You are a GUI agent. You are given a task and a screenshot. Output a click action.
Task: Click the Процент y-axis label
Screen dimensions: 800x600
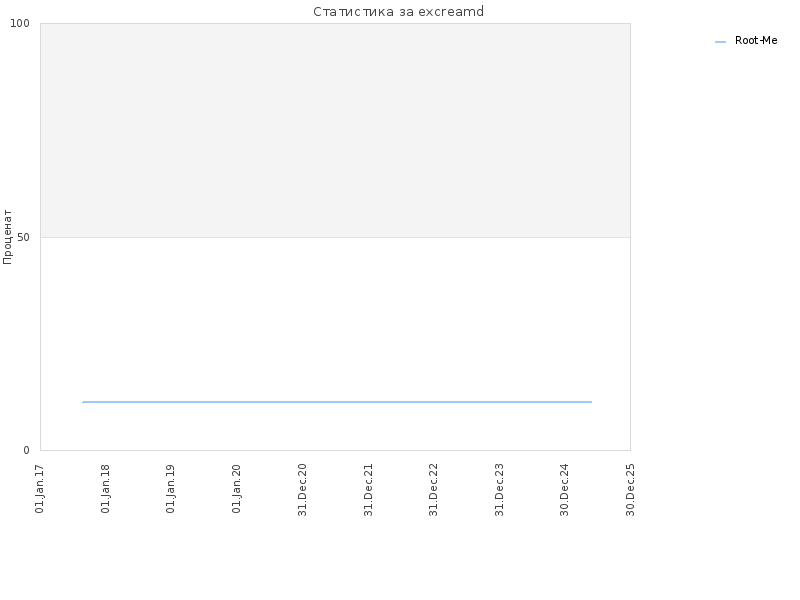(x=7, y=237)
